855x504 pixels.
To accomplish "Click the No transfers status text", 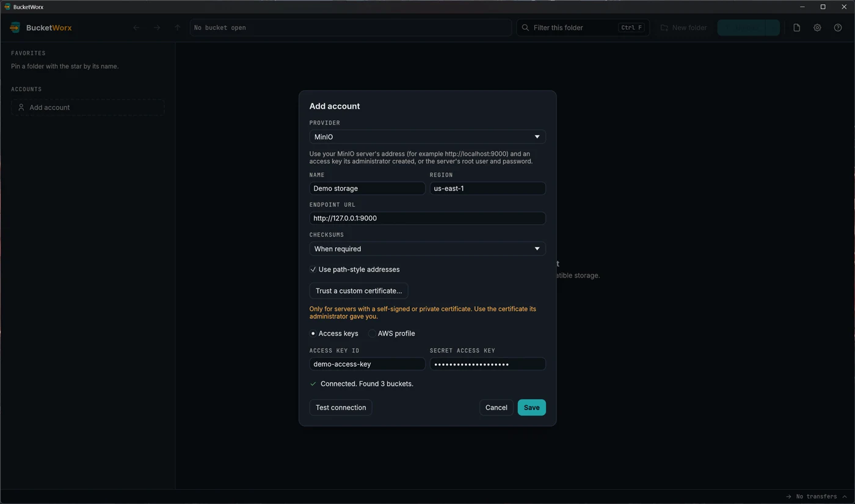I will (817, 497).
